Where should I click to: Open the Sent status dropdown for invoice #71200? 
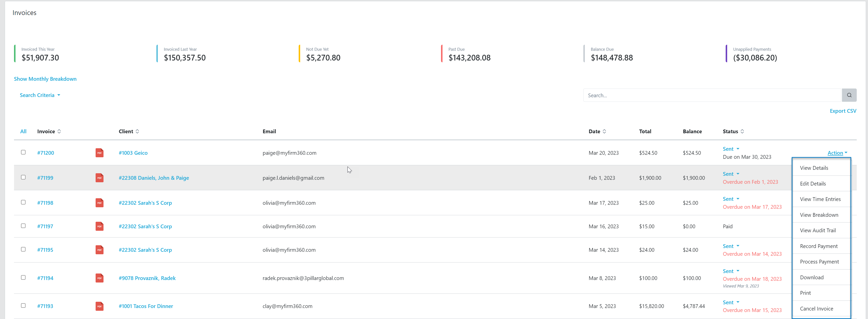pyautogui.click(x=730, y=148)
